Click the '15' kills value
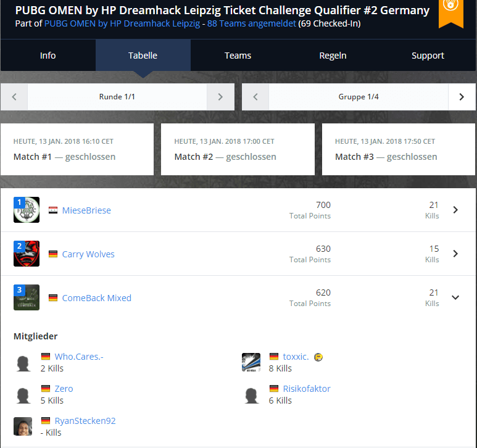Screen dimensions: 477x448 [x=434, y=249]
